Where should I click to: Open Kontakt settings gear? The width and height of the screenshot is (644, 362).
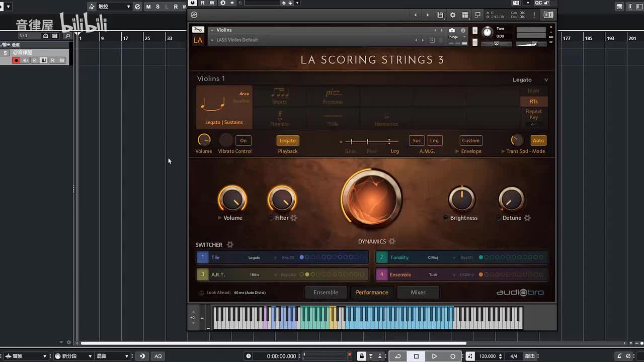(x=452, y=15)
